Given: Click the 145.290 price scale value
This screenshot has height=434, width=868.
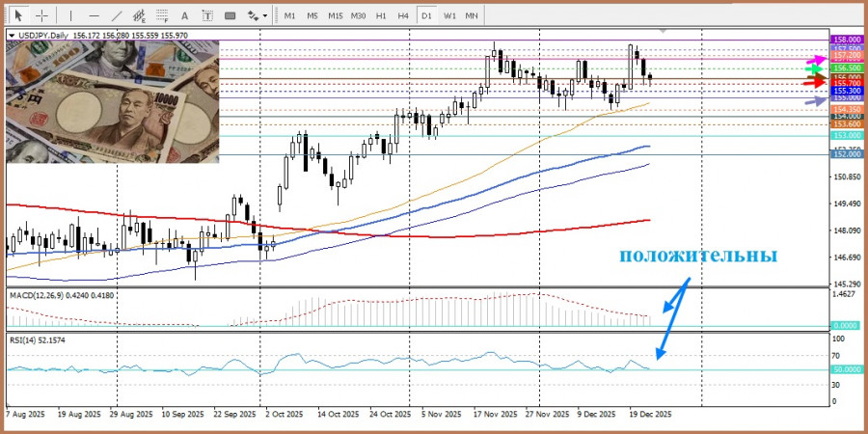Looking at the screenshot, I should pyautogui.click(x=847, y=284).
